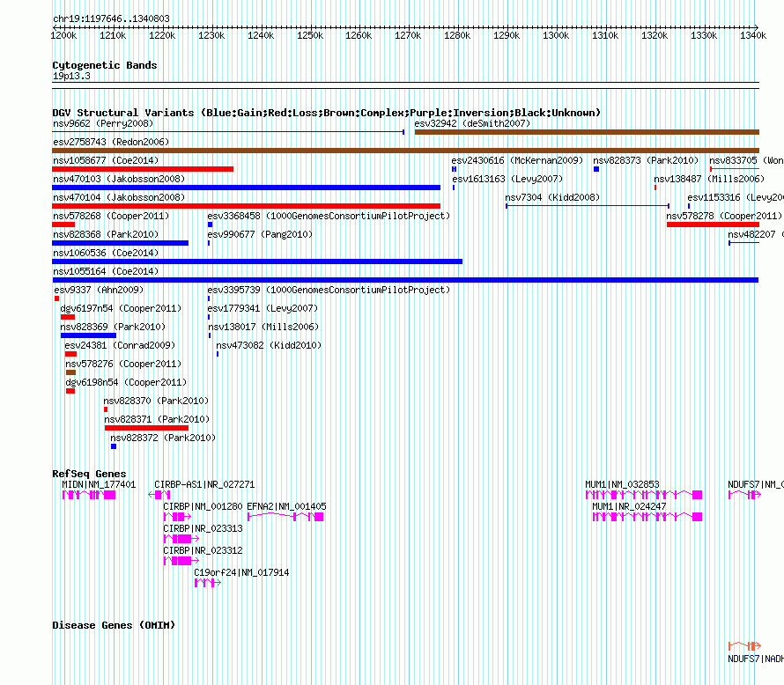
Task: Select the esv990677 (Pang2010) label
Action: 260,234
